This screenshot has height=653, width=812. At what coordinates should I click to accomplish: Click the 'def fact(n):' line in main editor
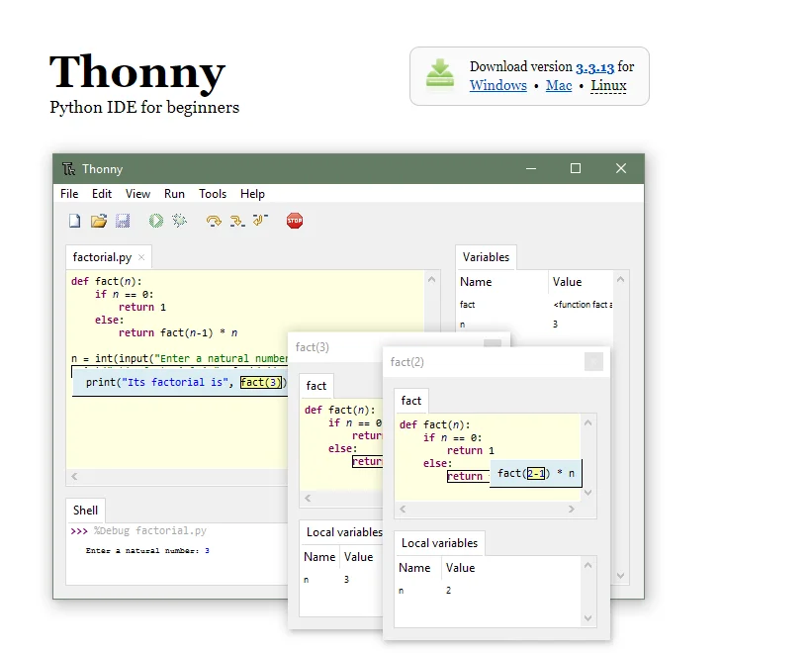(106, 281)
